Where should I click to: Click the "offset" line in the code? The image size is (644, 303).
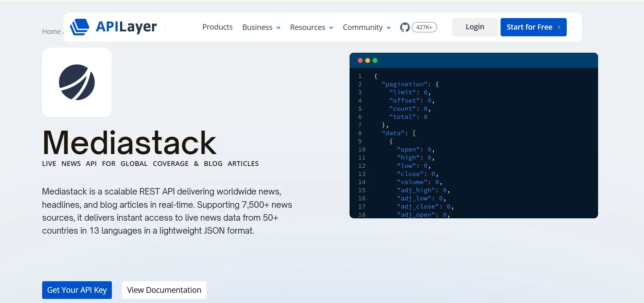412,100
